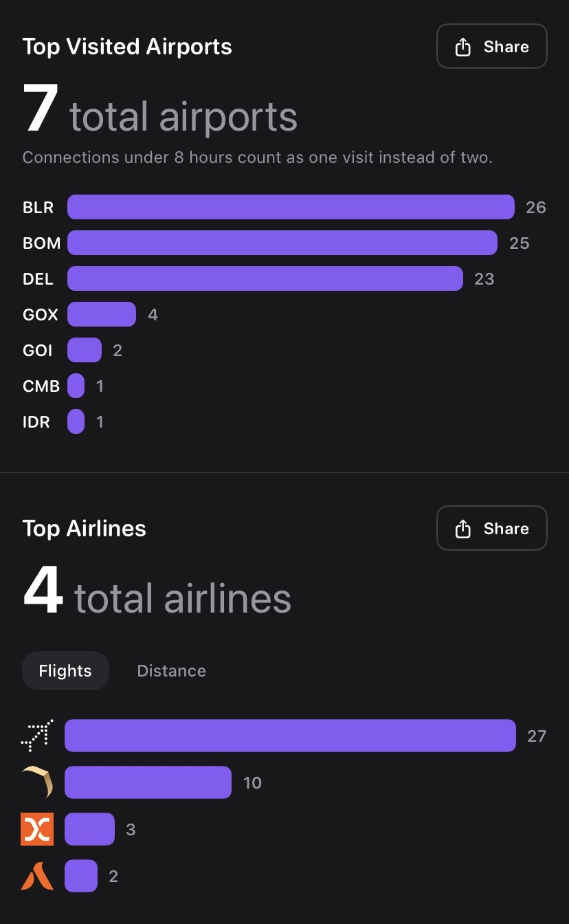Tap share icon in Top Visited Airports
Screen dimensions: 569x924
[x=463, y=47]
